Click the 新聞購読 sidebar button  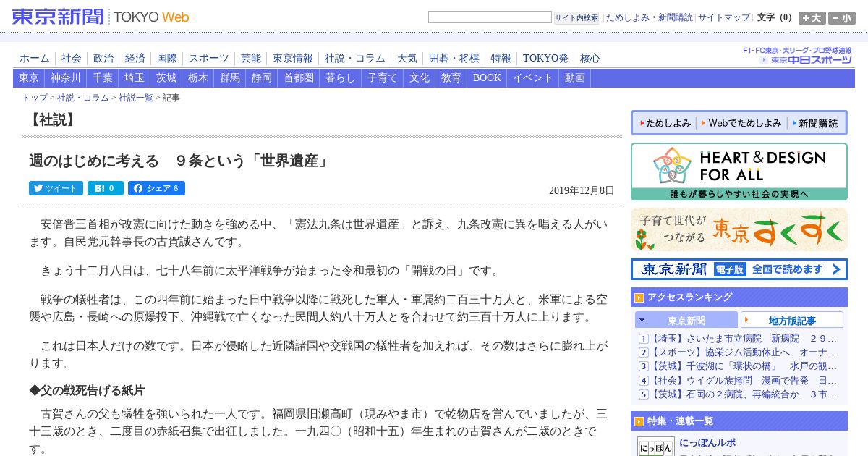(x=815, y=123)
